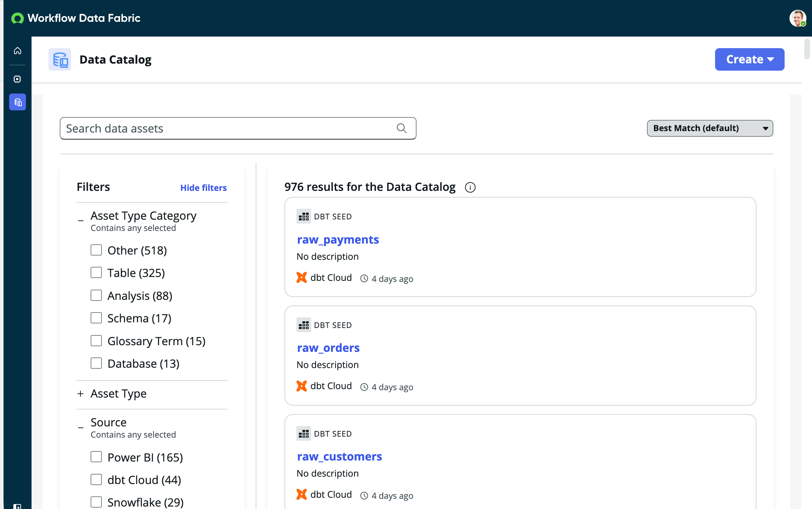
Task: Check the Other (518) filter
Action: click(96, 250)
